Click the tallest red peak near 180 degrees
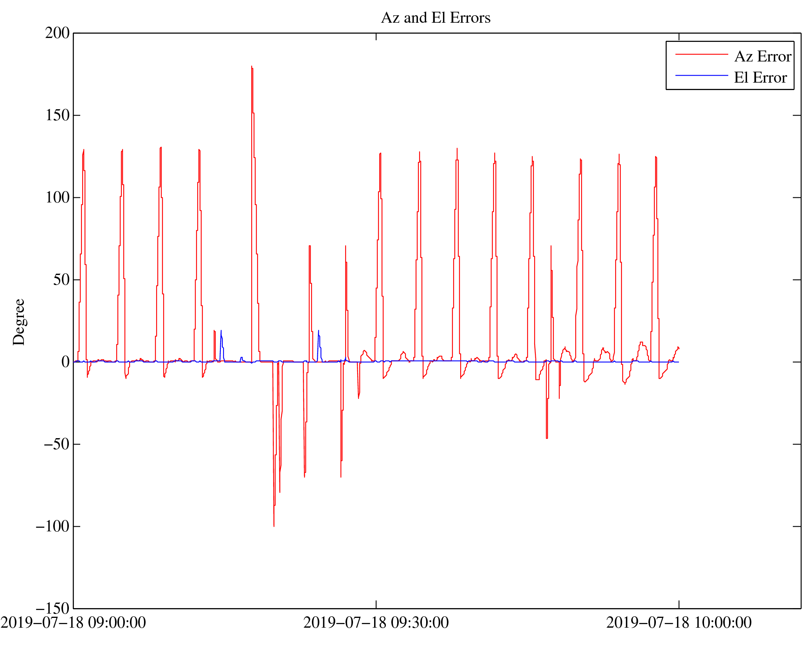 (x=252, y=67)
